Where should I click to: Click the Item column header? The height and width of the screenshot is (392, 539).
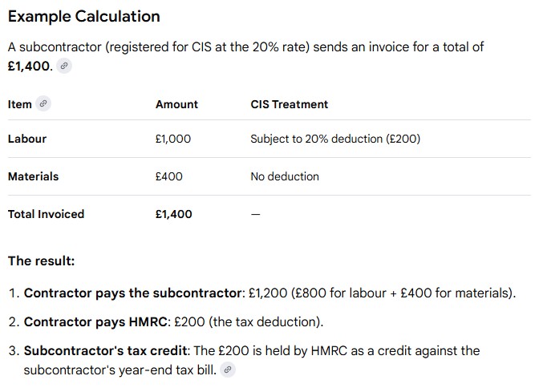tap(19, 104)
